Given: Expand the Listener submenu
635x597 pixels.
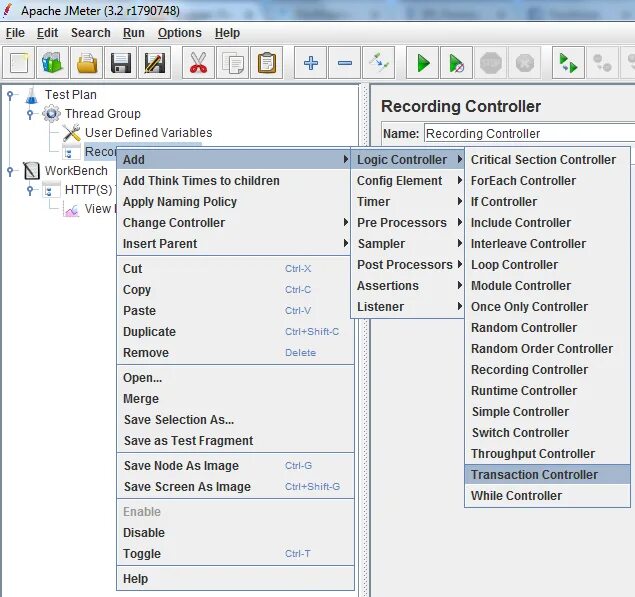Looking at the screenshot, I should [407, 307].
